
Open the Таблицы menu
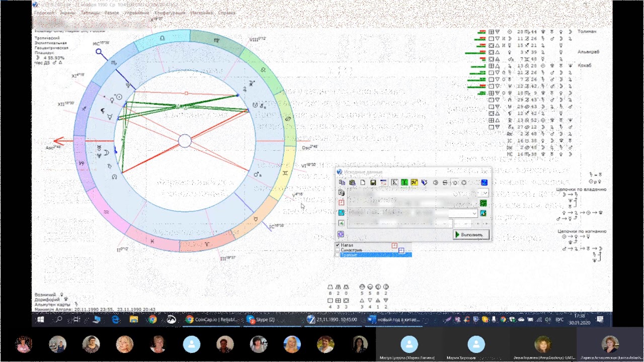coord(91,13)
